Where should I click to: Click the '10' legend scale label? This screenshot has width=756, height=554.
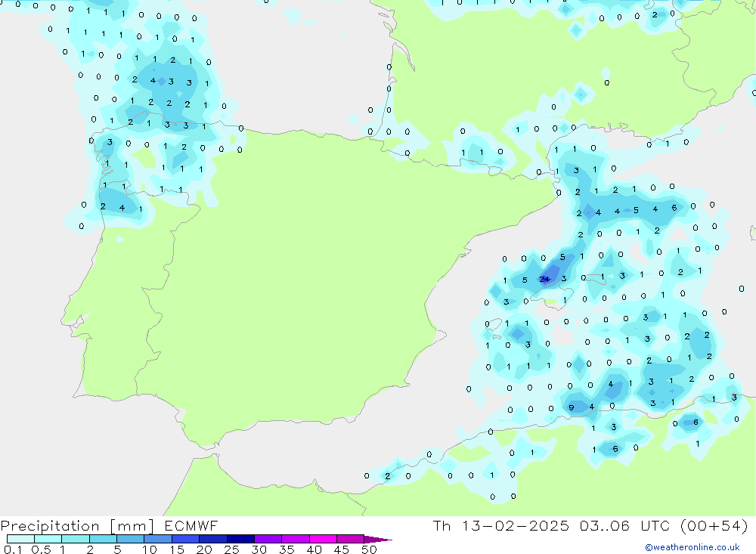coord(150,549)
